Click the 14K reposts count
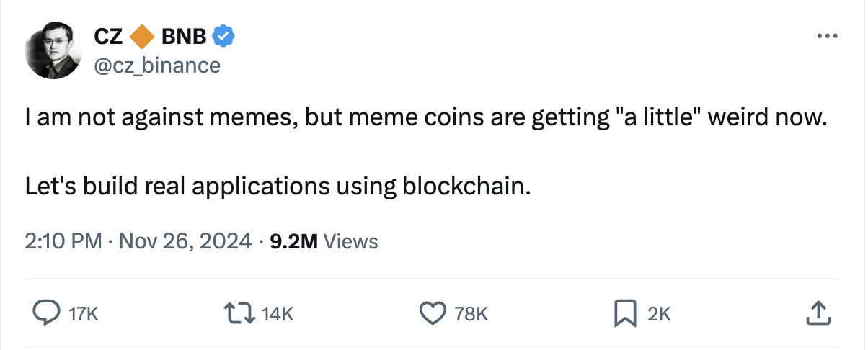Screen dimensions: 868x350 278,314
